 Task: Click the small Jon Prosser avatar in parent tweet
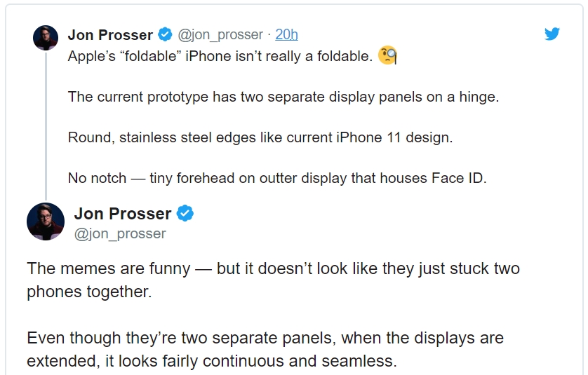click(x=46, y=38)
